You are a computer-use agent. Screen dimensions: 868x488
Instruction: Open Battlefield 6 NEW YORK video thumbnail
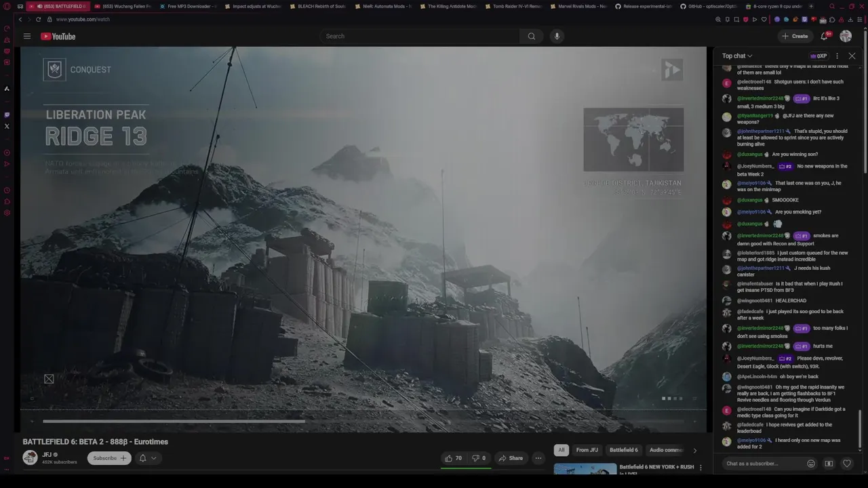point(585,469)
